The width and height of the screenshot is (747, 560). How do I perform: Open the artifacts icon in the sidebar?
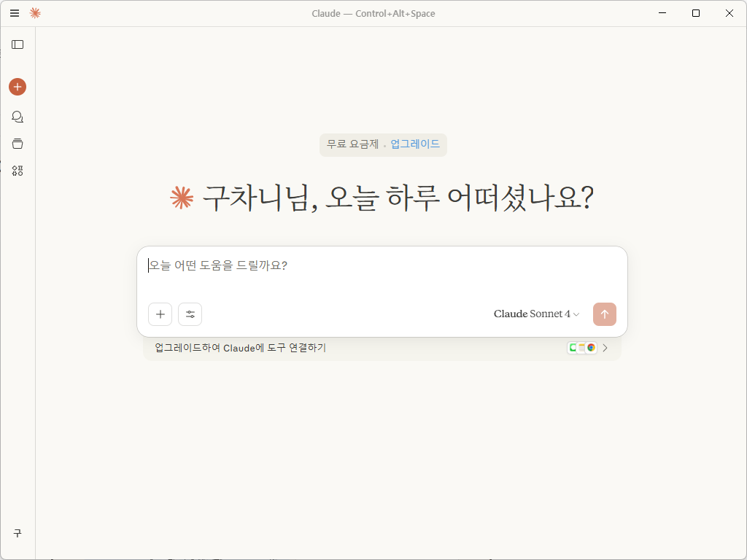tap(18, 171)
